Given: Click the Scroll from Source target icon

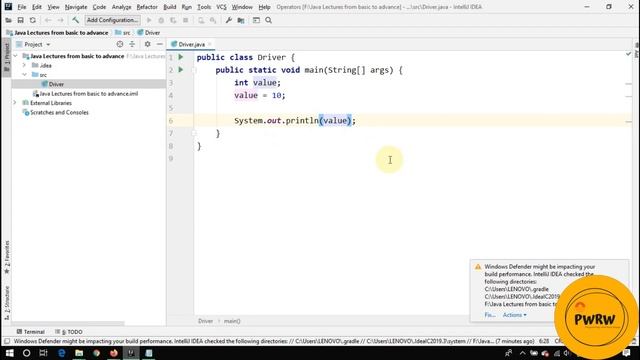Looking at the screenshot, I should click(x=120, y=44).
